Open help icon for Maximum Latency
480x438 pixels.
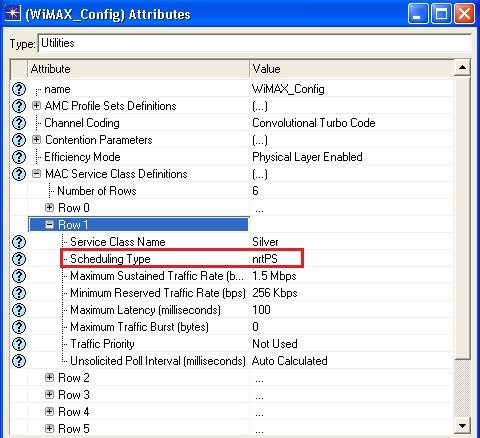(19, 310)
